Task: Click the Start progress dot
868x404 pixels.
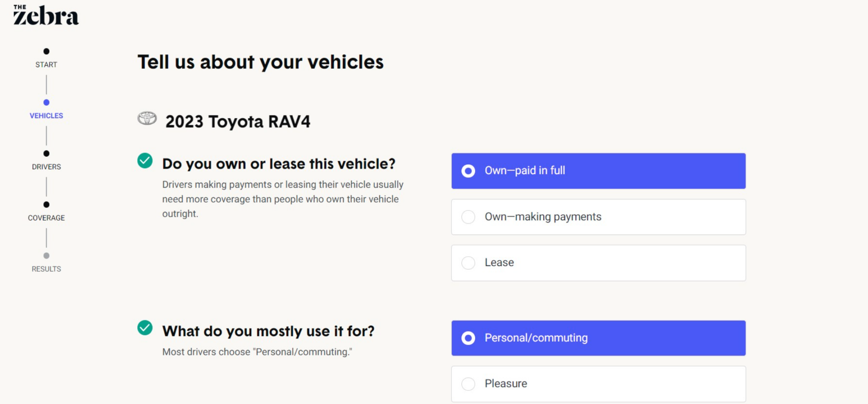Action: (46, 51)
